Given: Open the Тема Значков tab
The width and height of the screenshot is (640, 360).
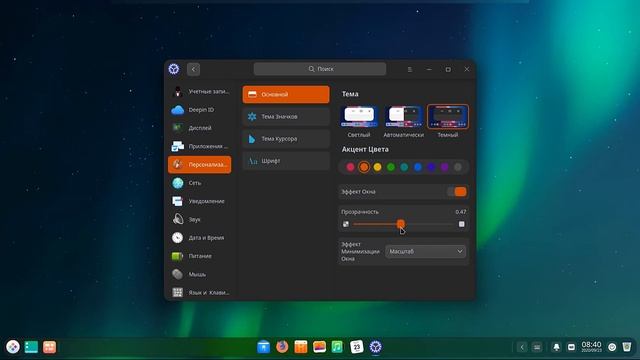Looking at the screenshot, I should (286, 117).
